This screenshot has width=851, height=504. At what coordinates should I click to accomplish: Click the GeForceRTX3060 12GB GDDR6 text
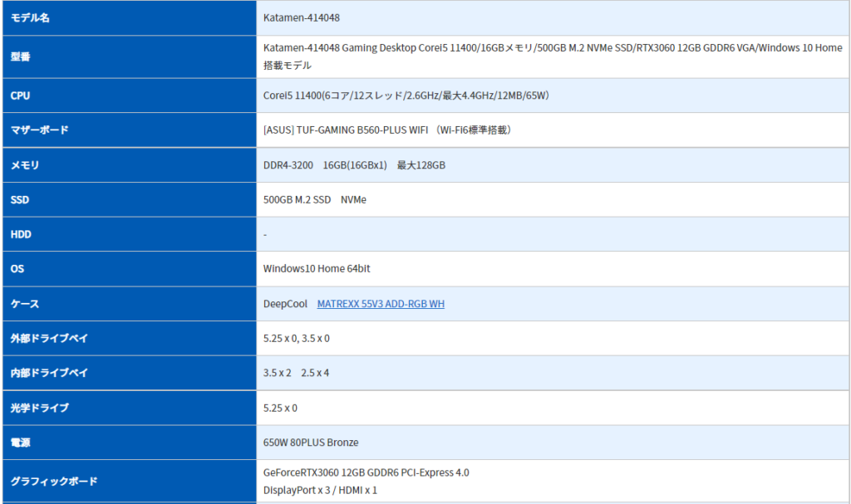(x=366, y=472)
